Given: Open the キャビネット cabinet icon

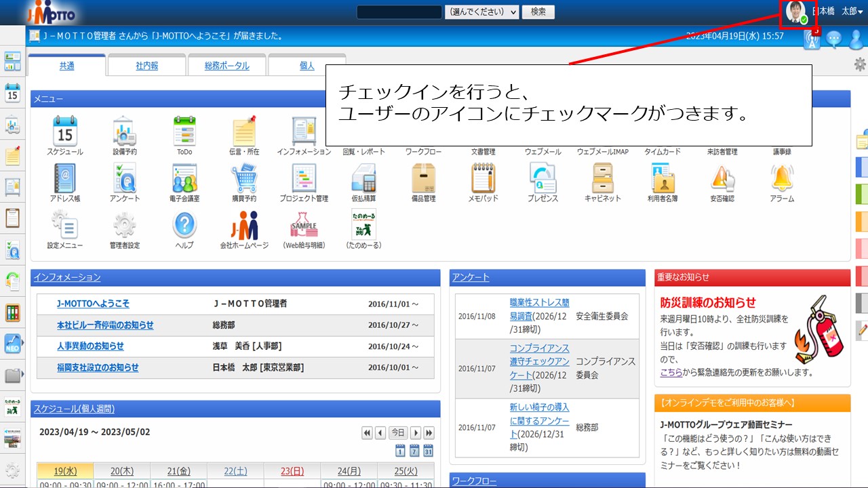Looking at the screenshot, I should [602, 179].
